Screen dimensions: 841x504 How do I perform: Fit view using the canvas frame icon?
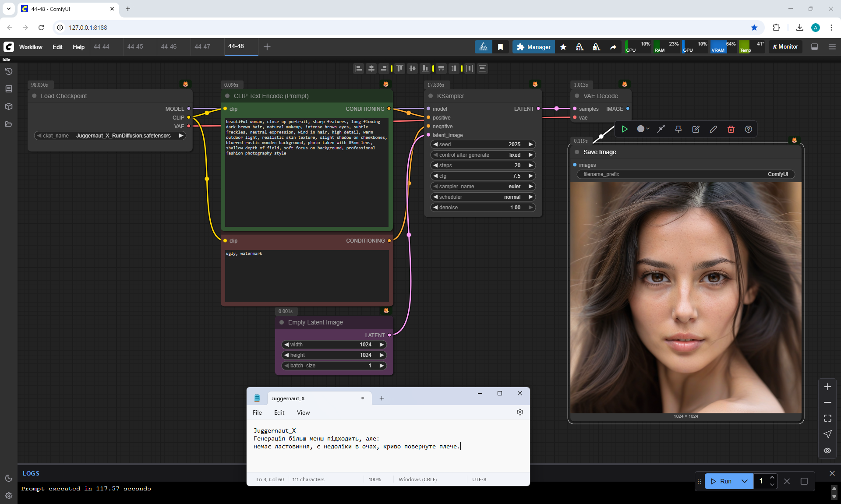coord(827,418)
